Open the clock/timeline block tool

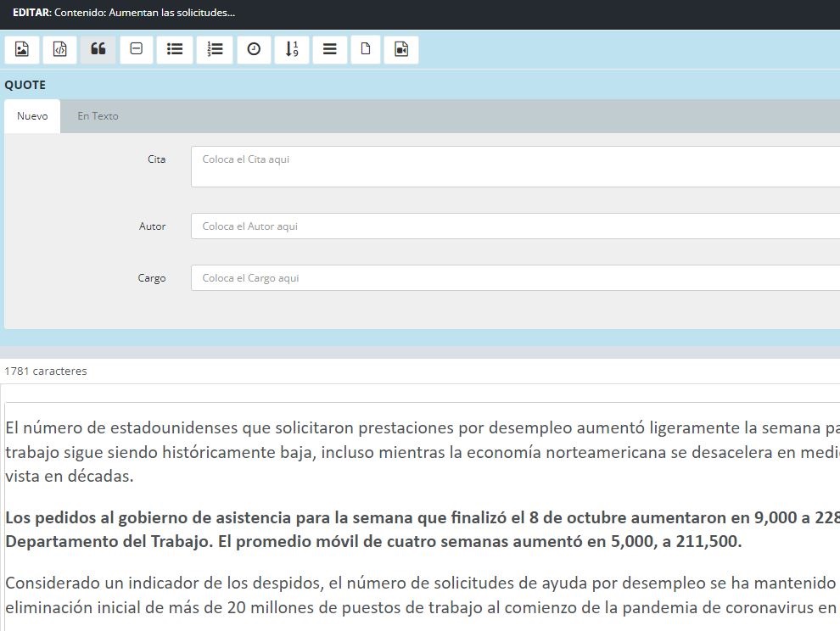(x=253, y=49)
